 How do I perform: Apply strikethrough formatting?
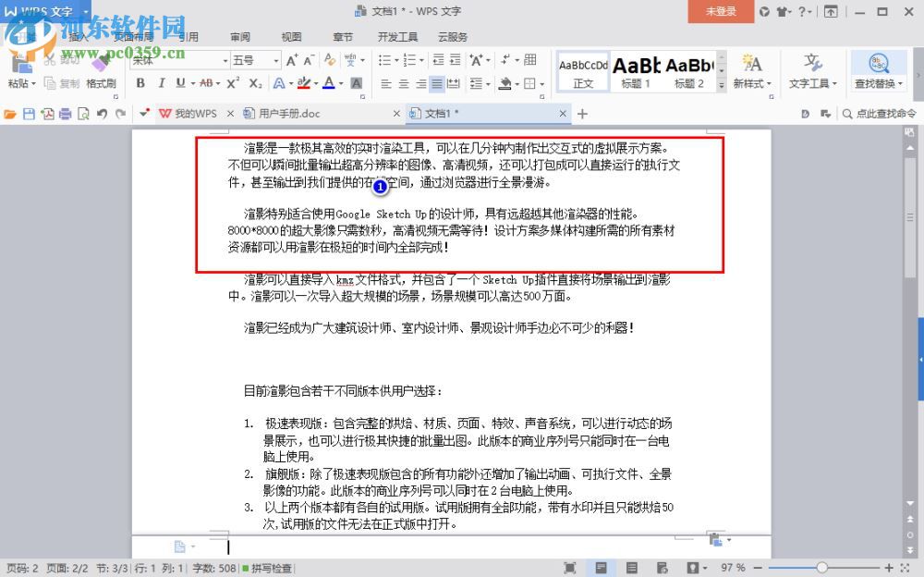[x=207, y=82]
